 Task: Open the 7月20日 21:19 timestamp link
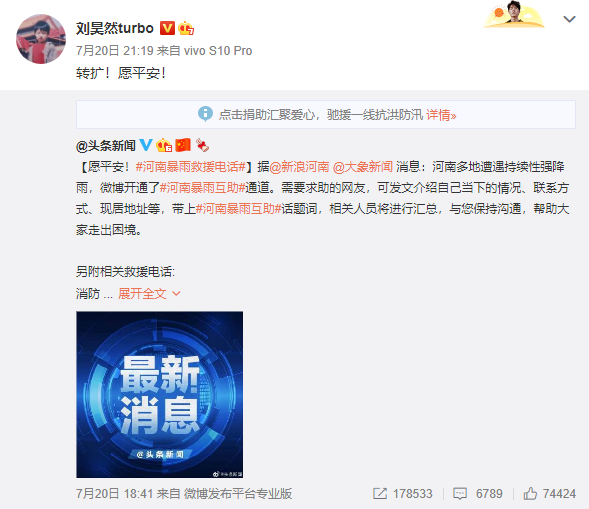(x=115, y=51)
